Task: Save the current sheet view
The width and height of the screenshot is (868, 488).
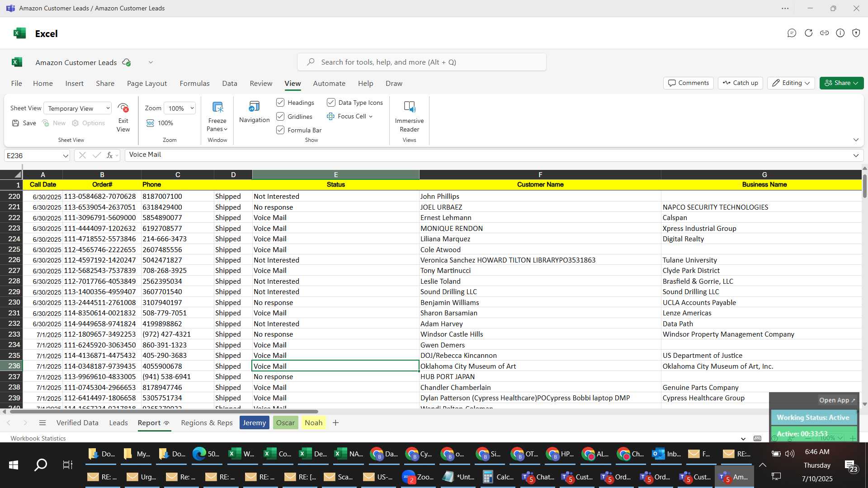Action: [x=24, y=123]
